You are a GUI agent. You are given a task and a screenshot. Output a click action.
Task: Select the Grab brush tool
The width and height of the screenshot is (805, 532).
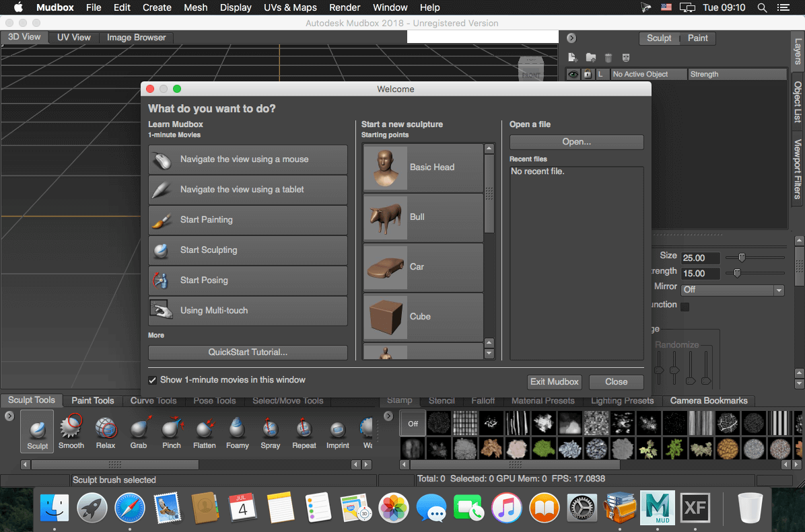139,431
